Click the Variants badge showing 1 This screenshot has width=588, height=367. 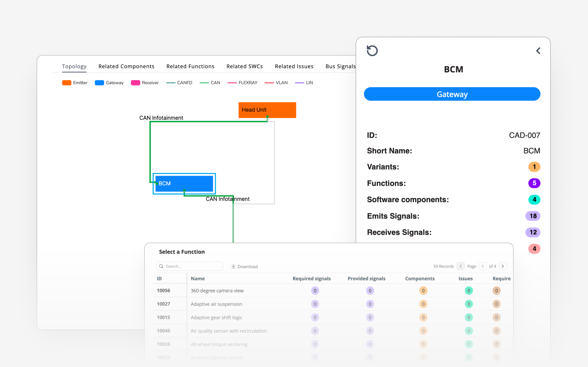pyautogui.click(x=534, y=167)
